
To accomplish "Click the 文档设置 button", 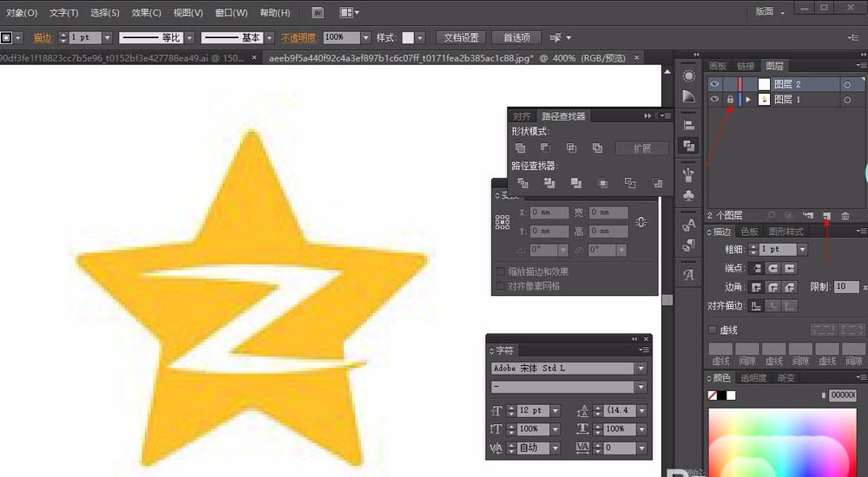I will pyautogui.click(x=461, y=37).
